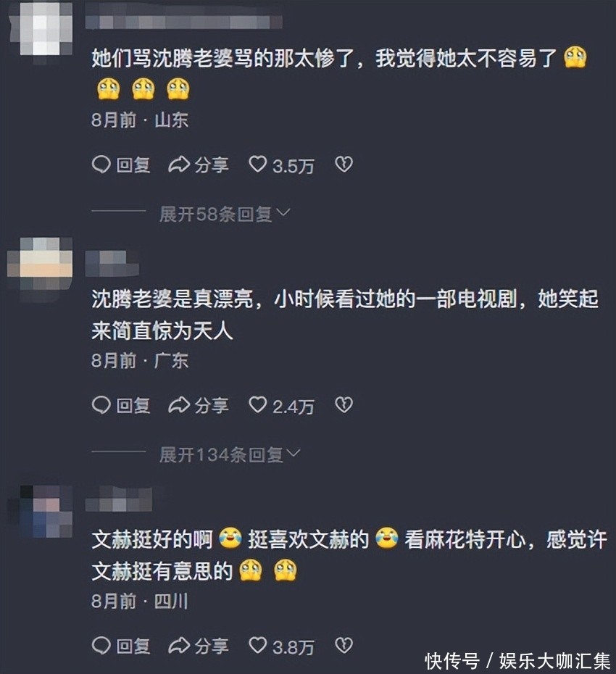Like the Shandong comment with 3.5万 likes
The width and height of the screenshot is (616, 674).
click(x=258, y=165)
